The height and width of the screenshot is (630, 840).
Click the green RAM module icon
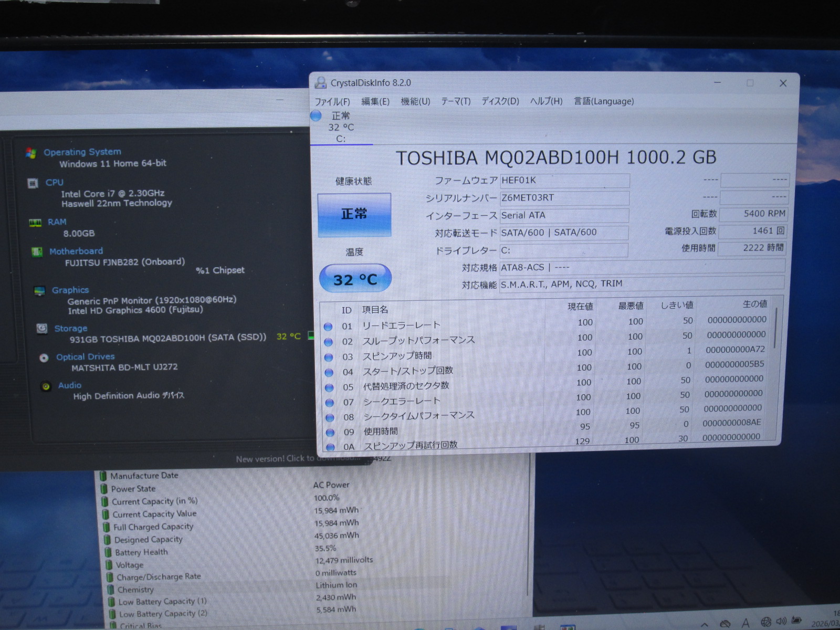coord(35,223)
